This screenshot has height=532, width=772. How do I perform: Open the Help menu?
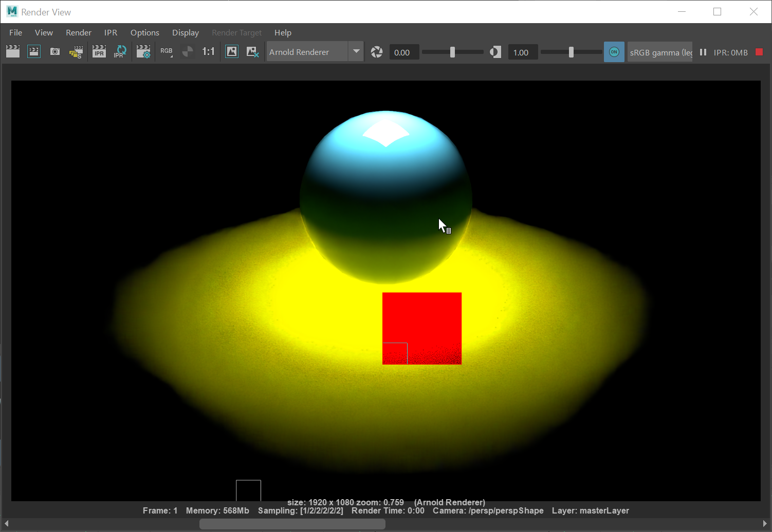(283, 32)
